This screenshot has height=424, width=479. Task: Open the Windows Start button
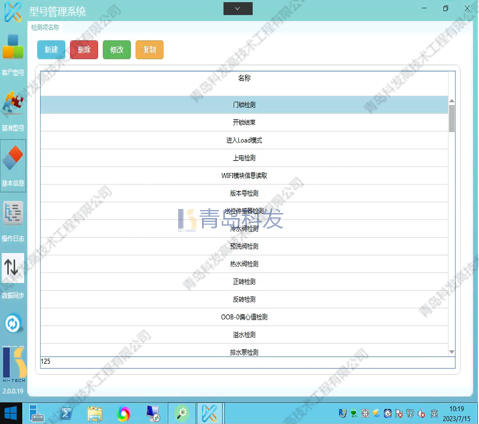(11, 414)
